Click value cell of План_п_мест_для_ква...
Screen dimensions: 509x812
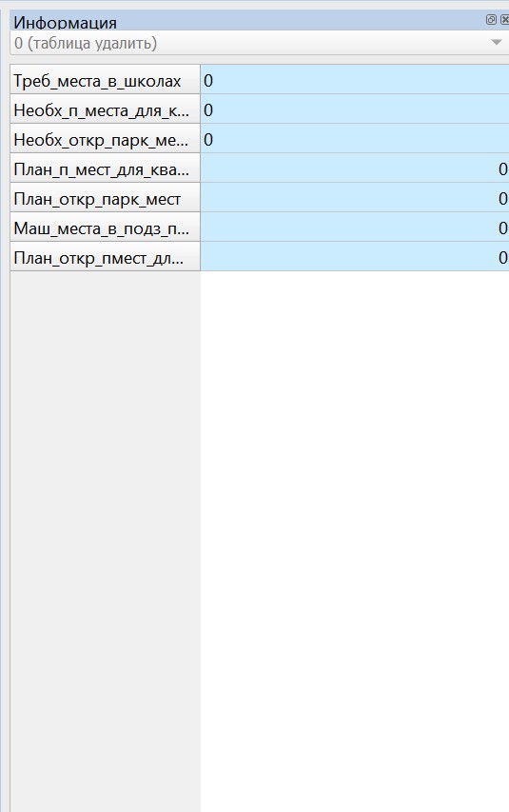click(355, 168)
